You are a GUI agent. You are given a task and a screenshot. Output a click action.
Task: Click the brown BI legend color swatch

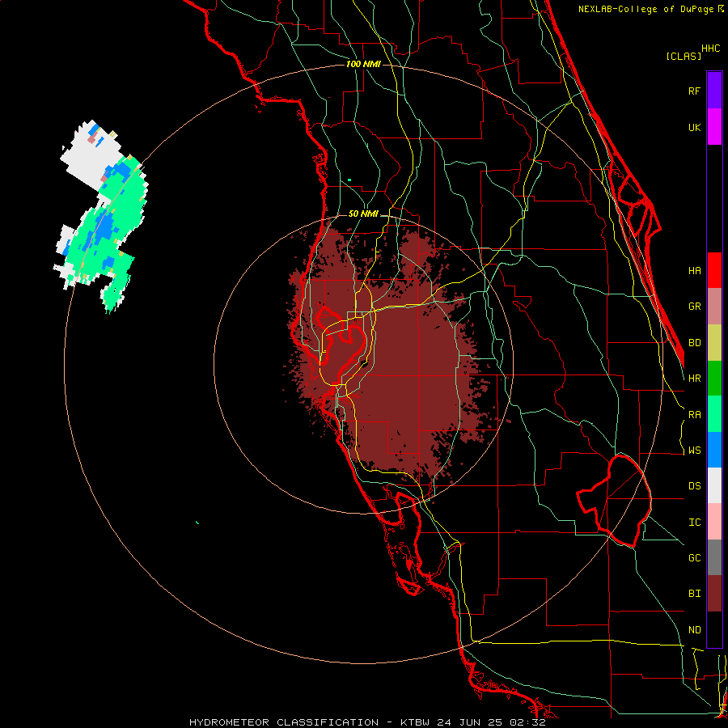coord(714,594)
